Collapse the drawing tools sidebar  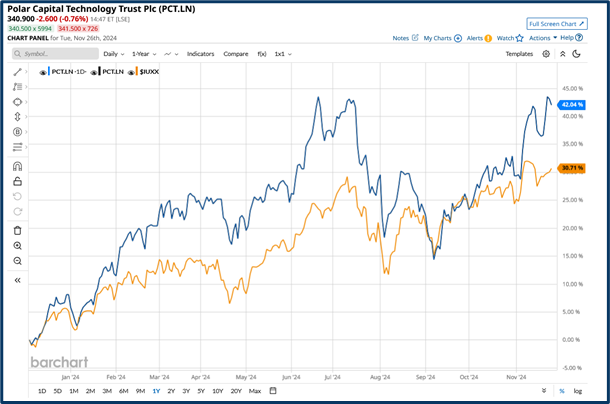click(17, 280)
